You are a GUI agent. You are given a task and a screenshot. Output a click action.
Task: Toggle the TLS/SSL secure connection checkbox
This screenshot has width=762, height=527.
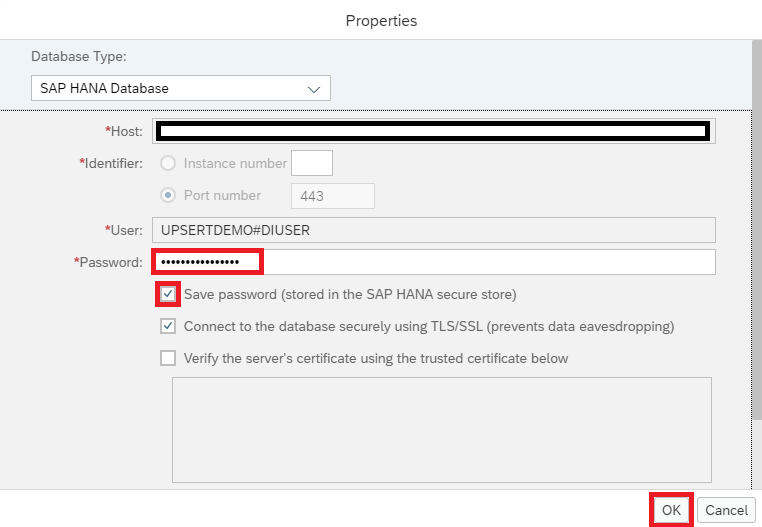168,326
